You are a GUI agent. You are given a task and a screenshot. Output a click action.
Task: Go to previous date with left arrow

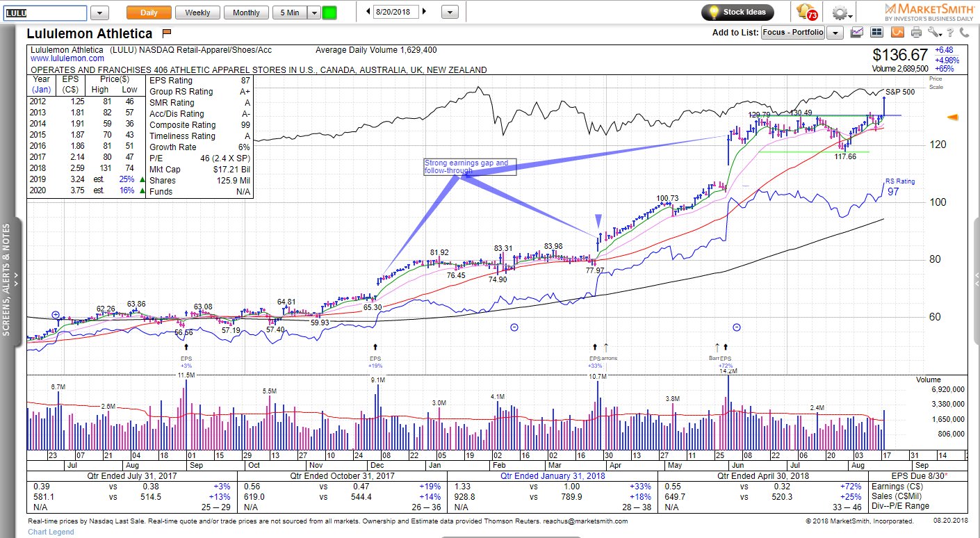[x=368, y=12]
